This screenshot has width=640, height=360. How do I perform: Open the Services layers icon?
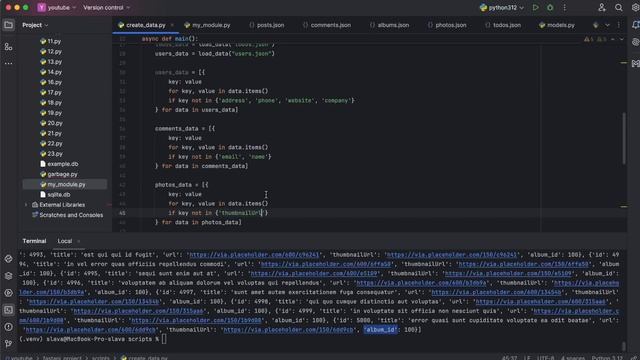click(x=8, y=276)
